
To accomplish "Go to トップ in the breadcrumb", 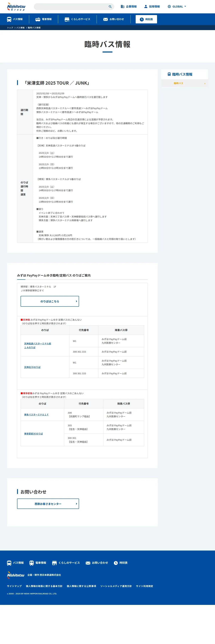I will pos(10,28).
